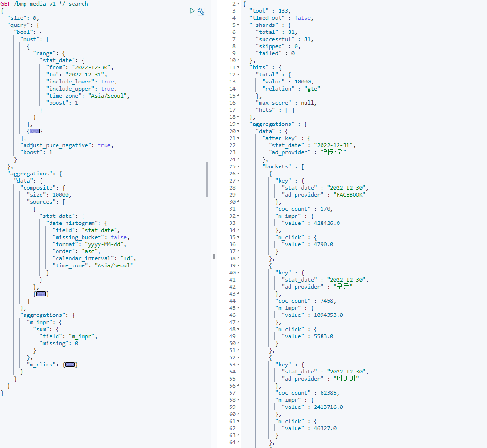This screenshot has width=487, height=448.
Task: Collapse the data object at line 20
Action: point(238,131)
